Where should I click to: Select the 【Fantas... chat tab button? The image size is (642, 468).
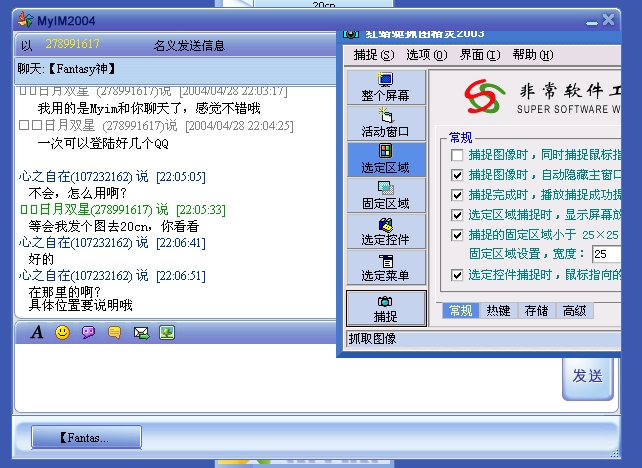(86, 438)
